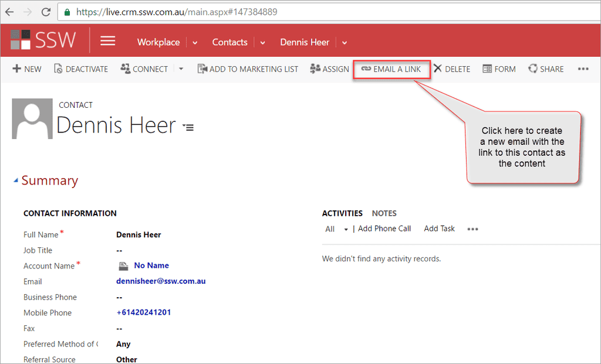Click EMAIL A LINK command
Image resolution: width=601 pixels, height=364 pixels.
coord(391,69)
